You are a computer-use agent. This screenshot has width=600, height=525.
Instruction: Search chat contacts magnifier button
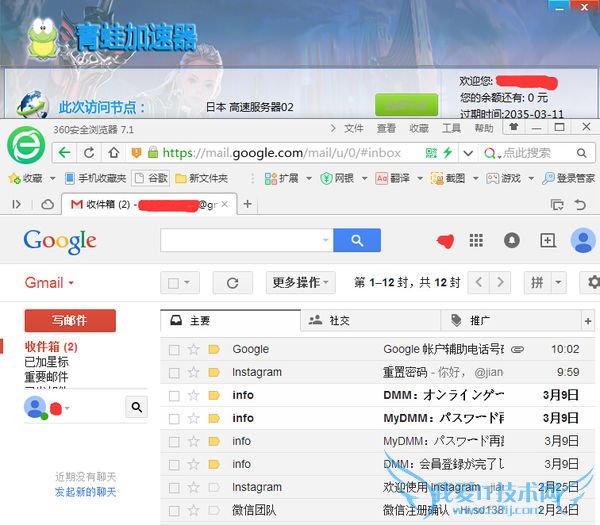(x=137, y=407)
